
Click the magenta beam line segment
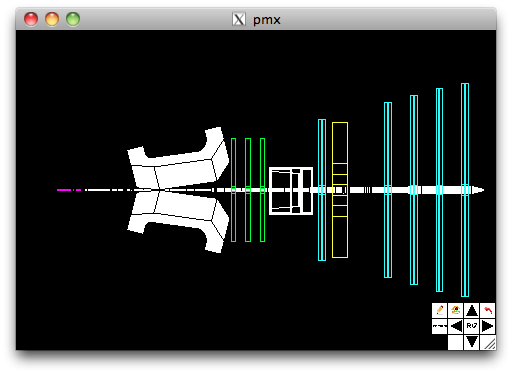click(x=69, y=190)
